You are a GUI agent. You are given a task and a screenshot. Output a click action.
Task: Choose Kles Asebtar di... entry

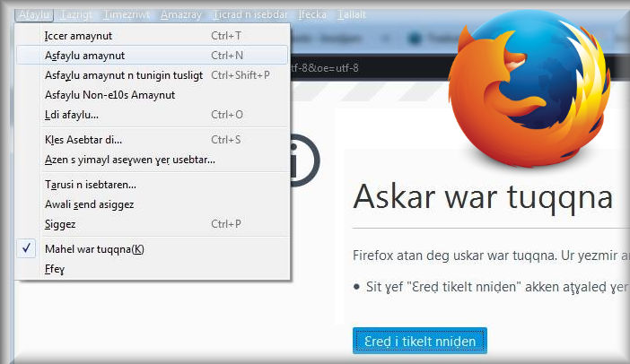coord(153,140)
